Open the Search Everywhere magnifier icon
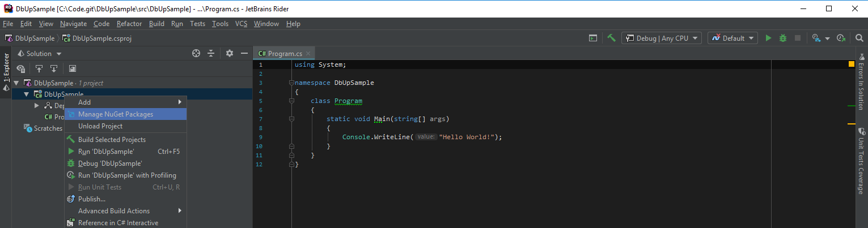 858,38
